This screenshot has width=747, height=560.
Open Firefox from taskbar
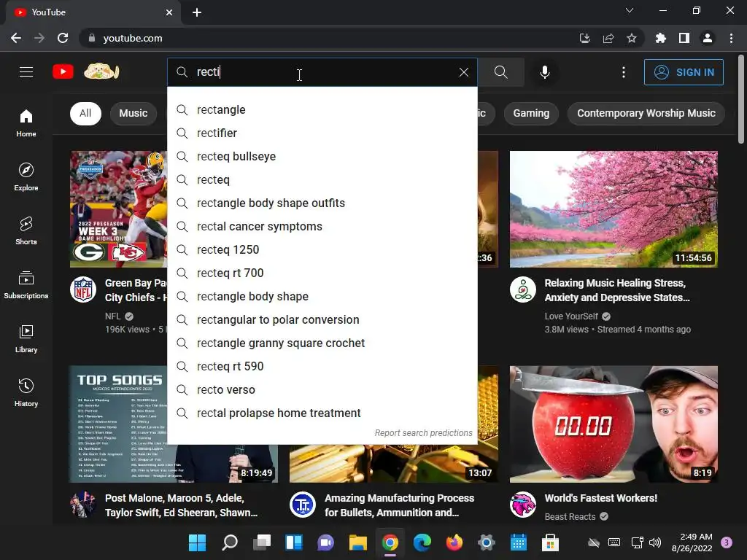454,542
